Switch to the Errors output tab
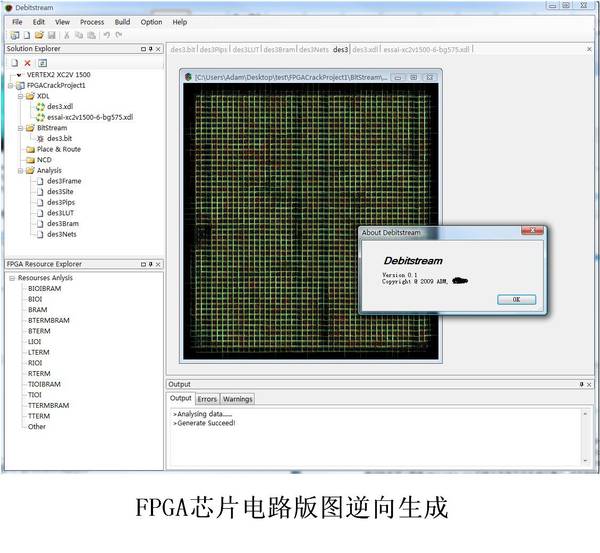This screenshot has height=553, width=600. click(x=206, y=399)
